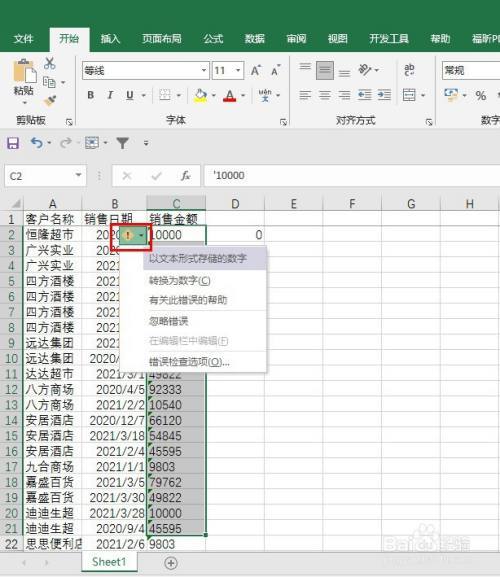Select the Format Painter brush
Screen dimensions: 500x577
tap(50, 100)
